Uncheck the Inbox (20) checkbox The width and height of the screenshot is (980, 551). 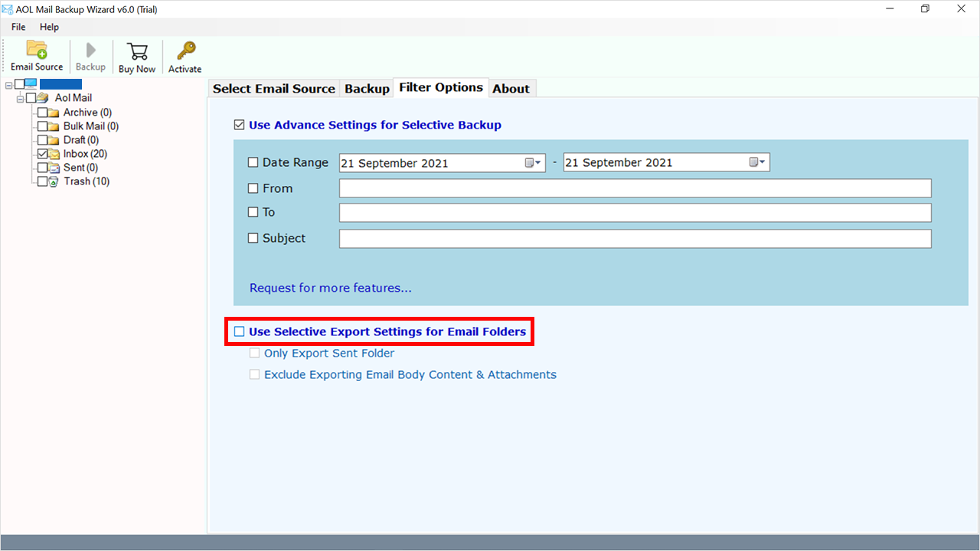(42, 154)
